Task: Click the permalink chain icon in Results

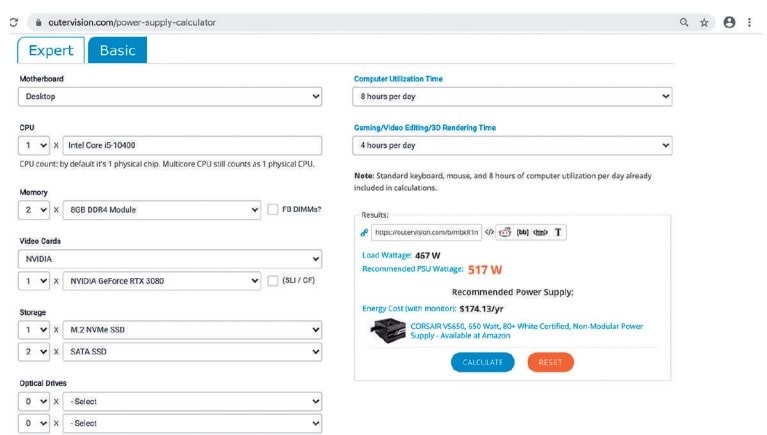Action: tap(364, 232)
